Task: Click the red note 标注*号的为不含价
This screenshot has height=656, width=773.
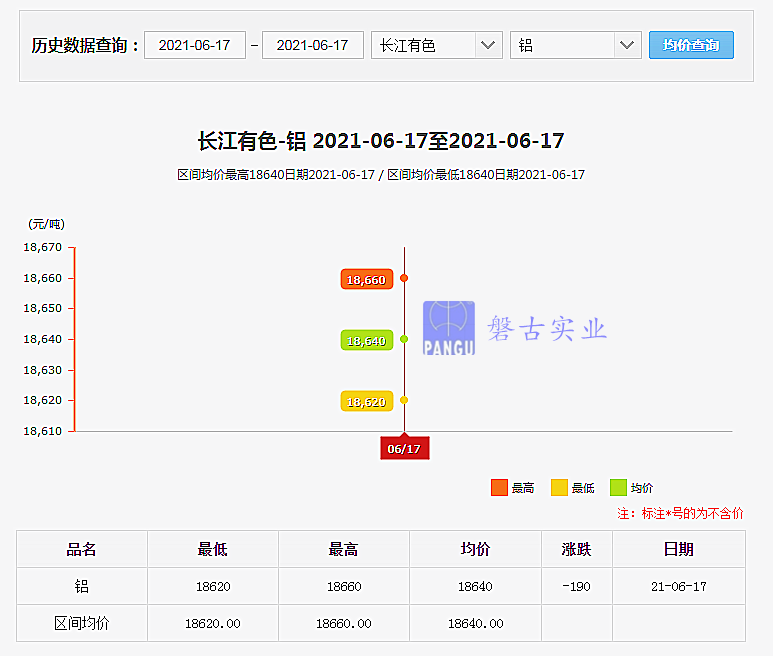Action: [x=680, y=513]
